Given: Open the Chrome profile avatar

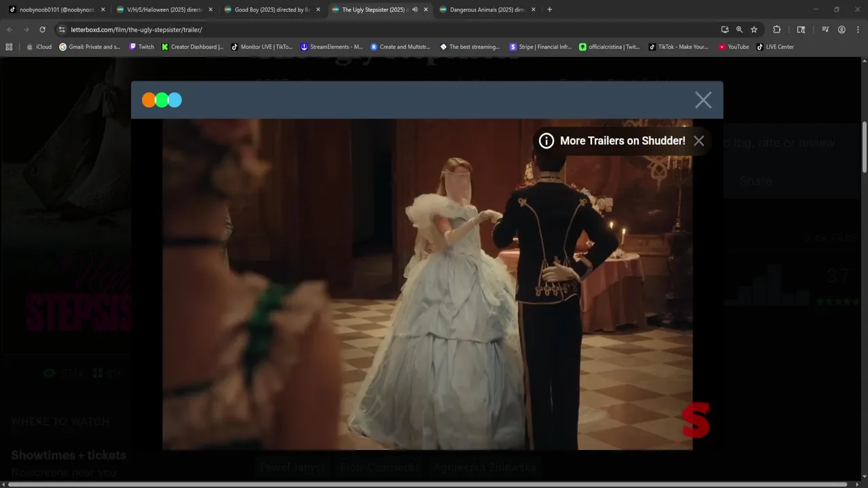Looking at the screenshot, I should (x=842, y=30).
